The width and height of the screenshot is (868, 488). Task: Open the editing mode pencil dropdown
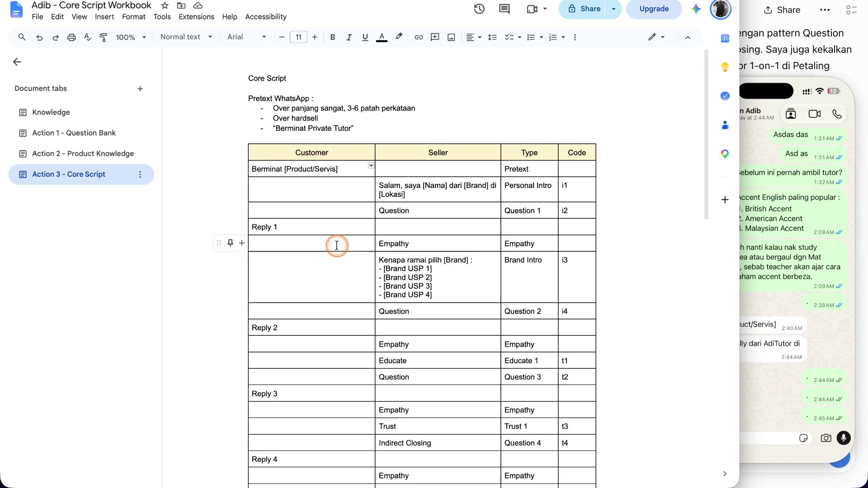pos(656,38)
